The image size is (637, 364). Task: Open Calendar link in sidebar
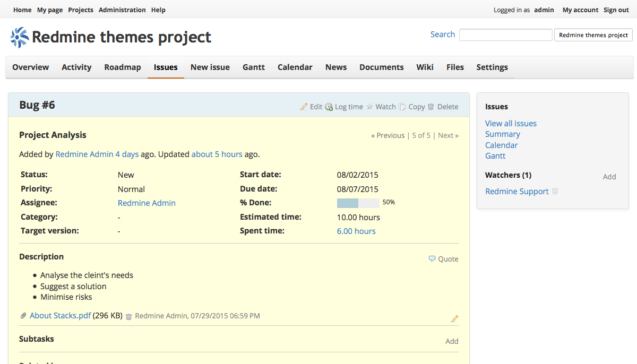coord(501,145)
